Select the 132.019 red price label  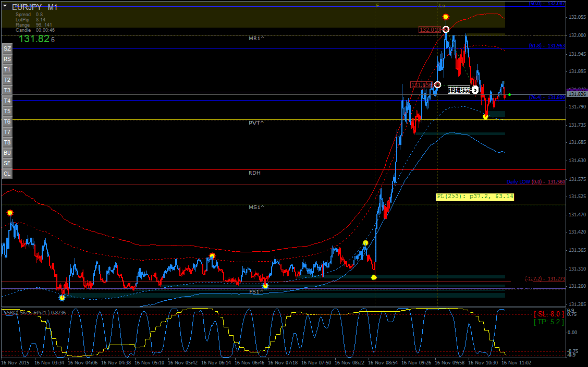tap(430, 30)
